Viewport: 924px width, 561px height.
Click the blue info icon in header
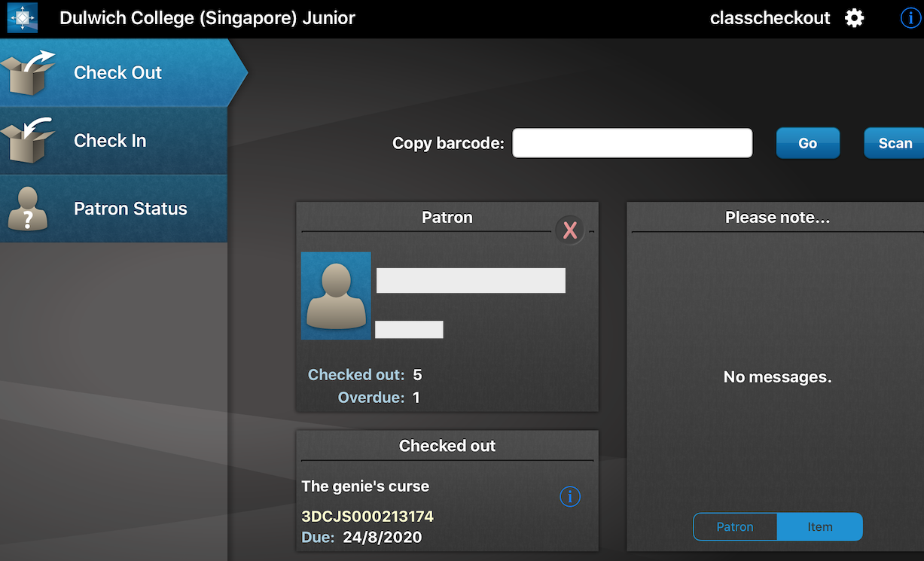click(x=910, y=18)
